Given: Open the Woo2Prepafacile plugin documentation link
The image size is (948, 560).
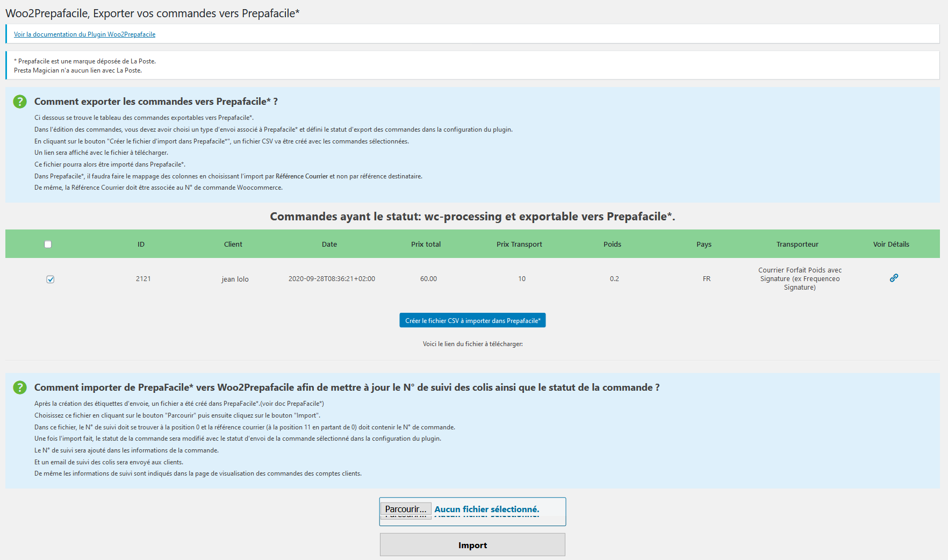Looking at the screenshot, I should 84,34.
